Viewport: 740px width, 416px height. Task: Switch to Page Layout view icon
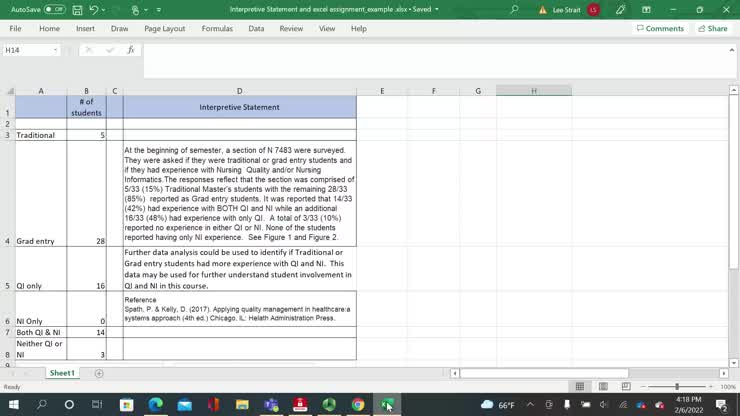click(x=602, y=387)
